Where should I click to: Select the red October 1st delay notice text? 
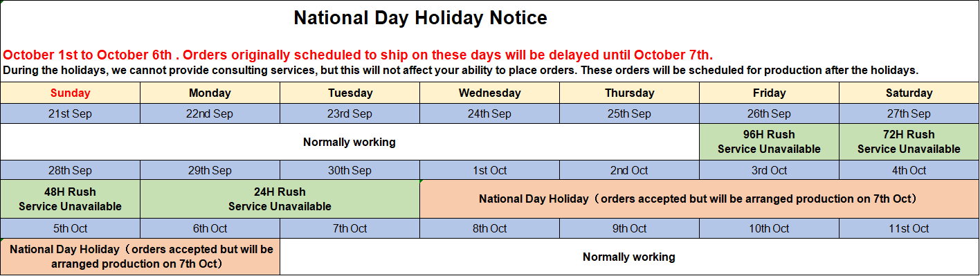[358, 55]
